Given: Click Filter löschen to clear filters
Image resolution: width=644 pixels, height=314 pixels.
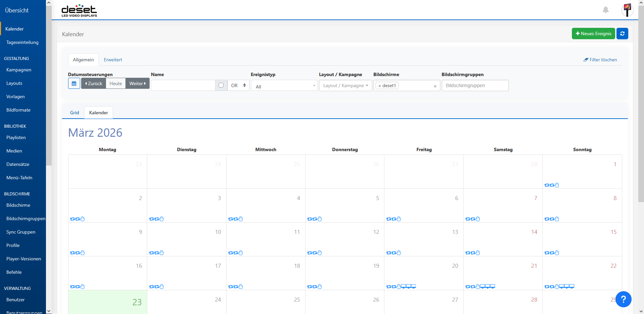Looking at the screenshot, I should coord(600,60).
